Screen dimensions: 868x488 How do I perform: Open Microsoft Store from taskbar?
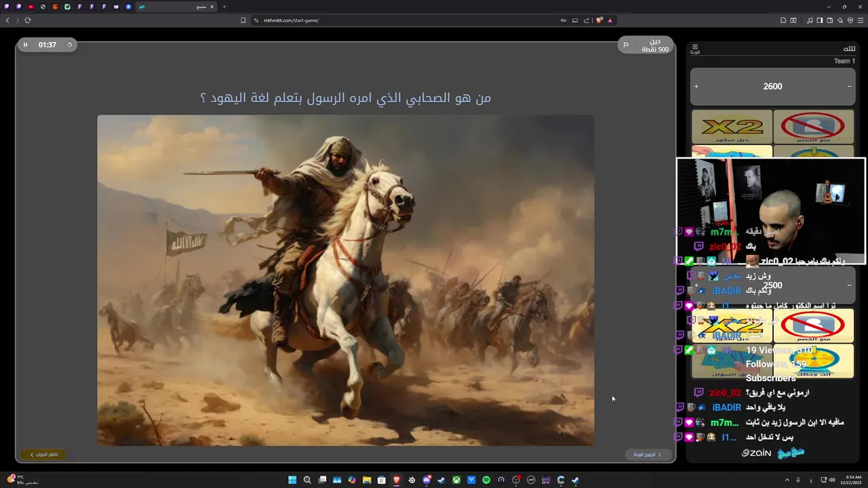tap(382, 480)
